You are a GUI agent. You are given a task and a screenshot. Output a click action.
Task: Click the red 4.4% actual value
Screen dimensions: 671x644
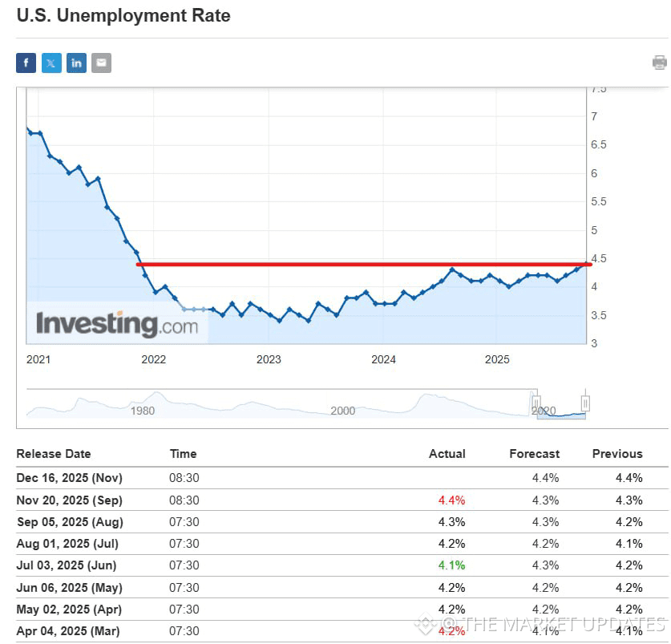coord(451,500)
